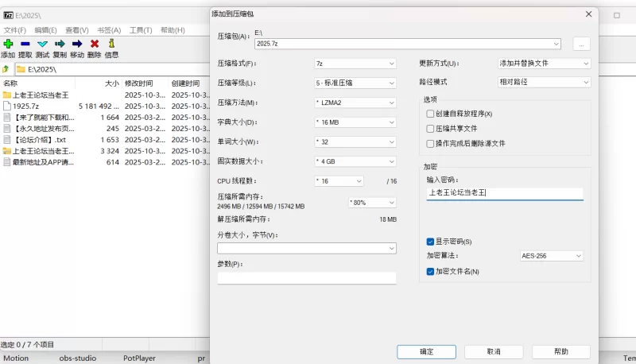Screen dimensions: 636x364
Task: Click the Move arrow toolbar icon
Action: tap(77, 44)
